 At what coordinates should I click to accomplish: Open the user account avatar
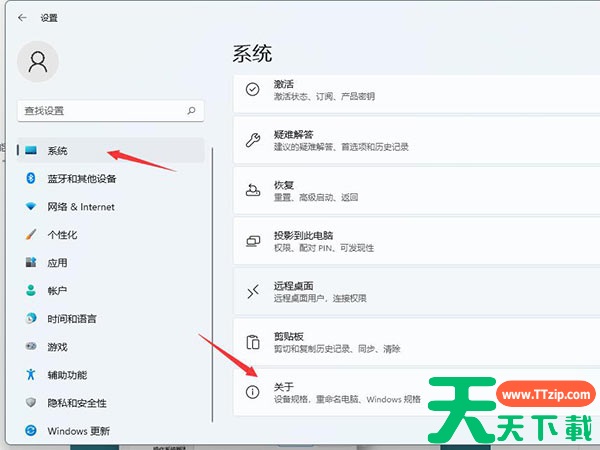pos(38,62)
